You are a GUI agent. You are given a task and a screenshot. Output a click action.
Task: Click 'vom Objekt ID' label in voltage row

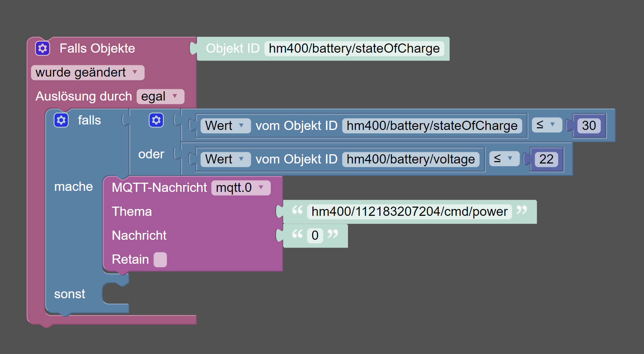pyautogui.click(x=296, y=159)
